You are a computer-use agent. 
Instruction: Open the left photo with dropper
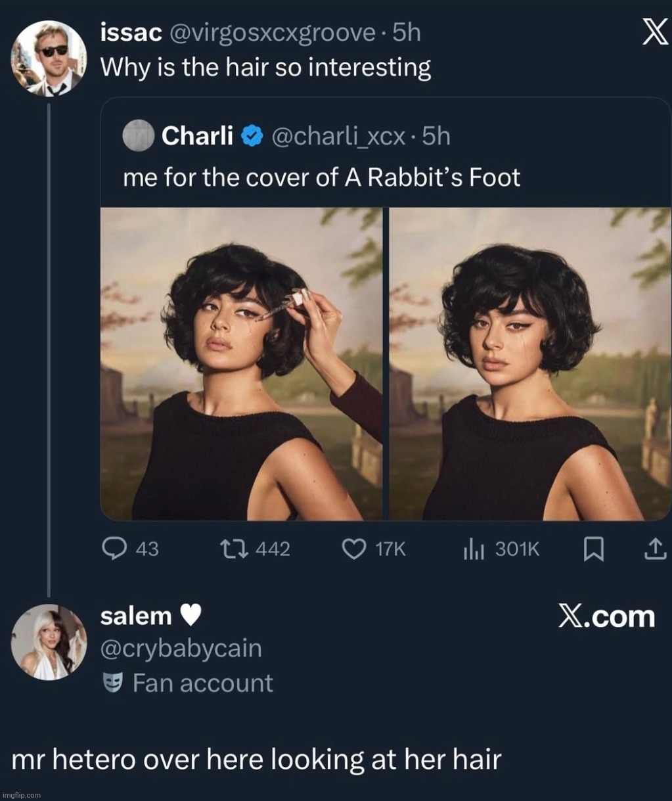coord(241,363)
